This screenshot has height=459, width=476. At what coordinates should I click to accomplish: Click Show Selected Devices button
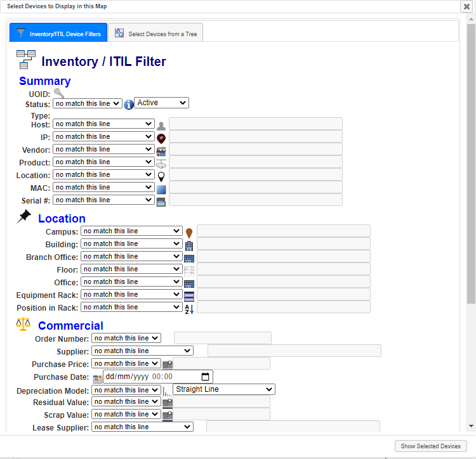(x=430, y=446)
